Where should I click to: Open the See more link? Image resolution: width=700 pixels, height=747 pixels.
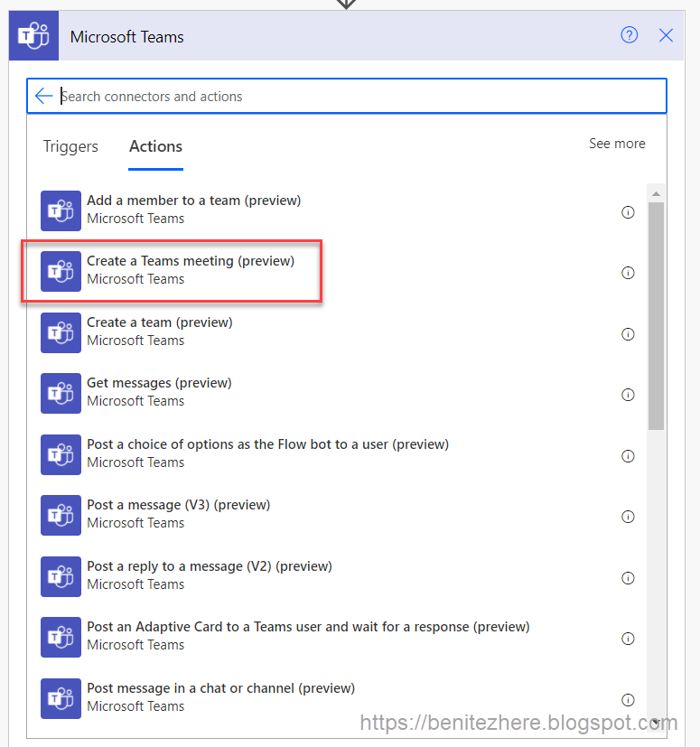coord(617,144)
